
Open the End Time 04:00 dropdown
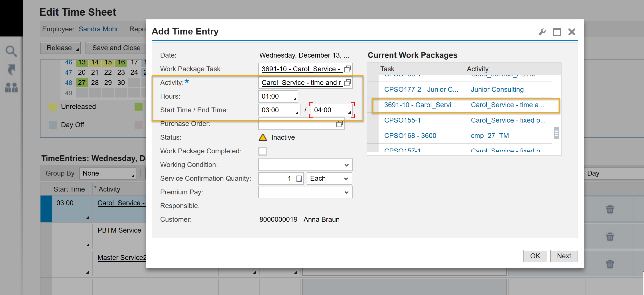coord(349,112)
